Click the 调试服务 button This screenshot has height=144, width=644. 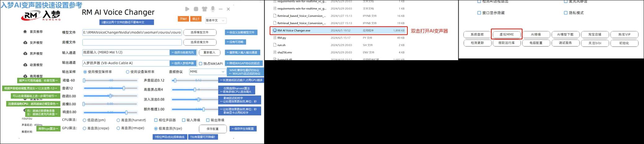click(x=565, y=43)
